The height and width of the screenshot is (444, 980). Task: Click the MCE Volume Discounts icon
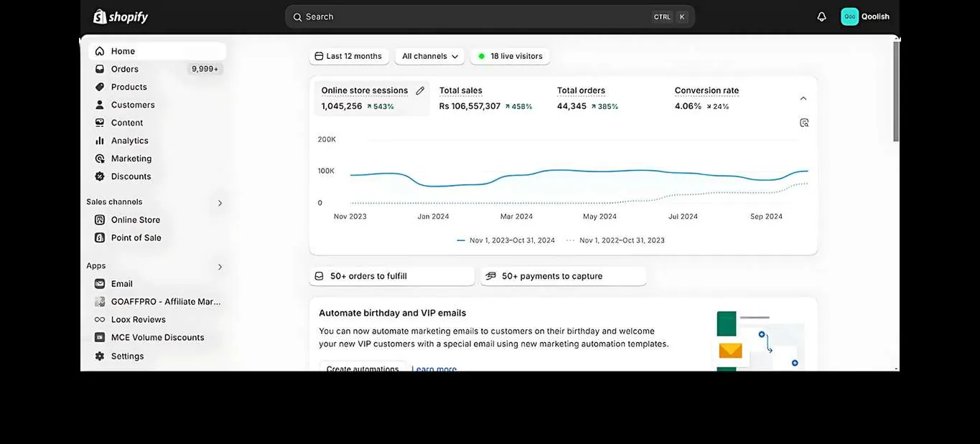click(100, 337)
